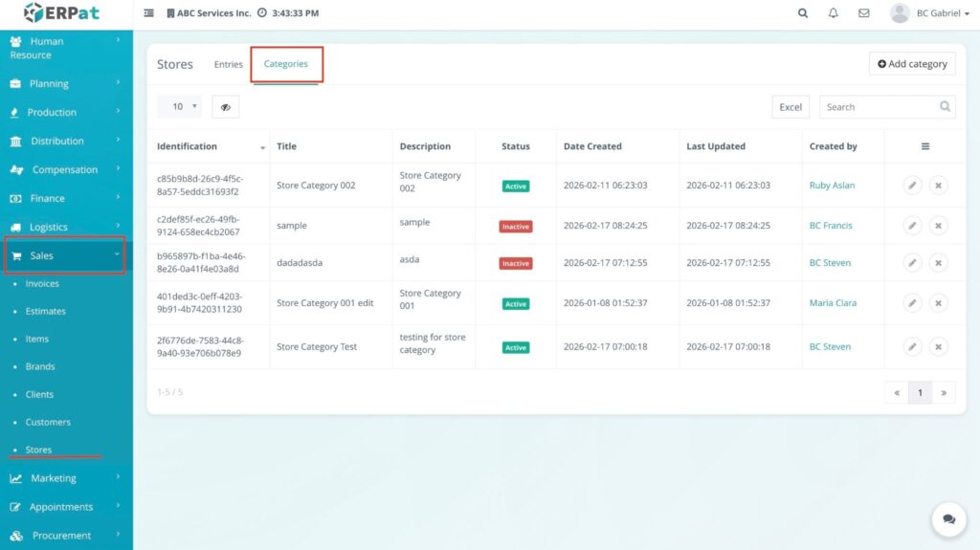The width and height of the screenshot is (980, 550).
Task: Open Invoices in the Sales submenu
Action: [42, 284]
